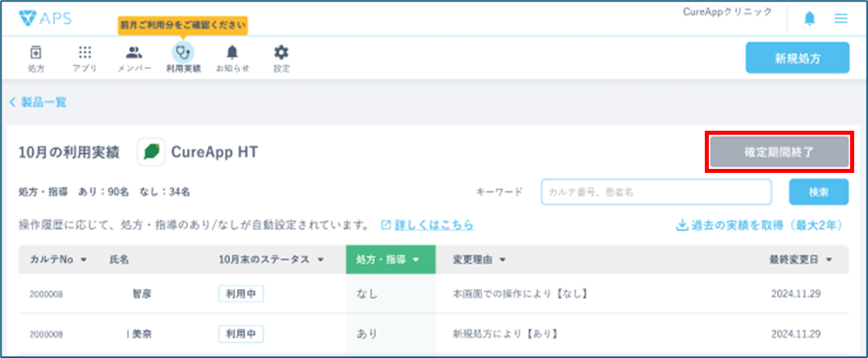Click the 前月ご利用分をご確認ください tooltip
Viewport: 868px width, 358px height.
[183, 25]
